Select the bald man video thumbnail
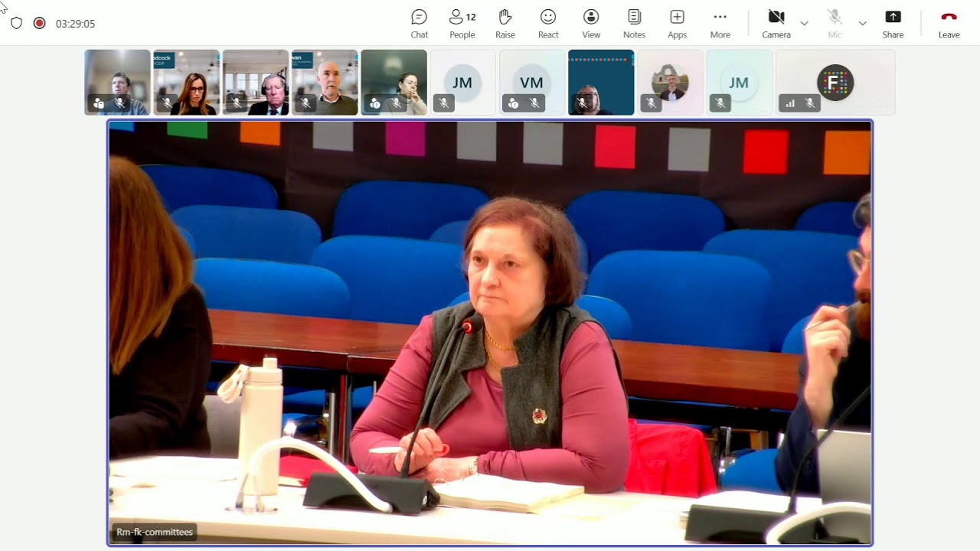Image resolution: width=980 pixels, height=551 pixels. coord(325,83)
